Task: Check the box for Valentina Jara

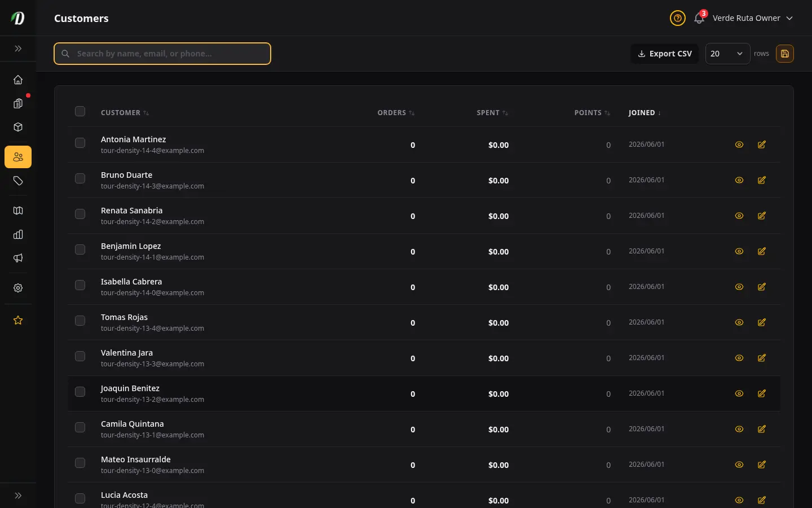Action: (80, 356)
